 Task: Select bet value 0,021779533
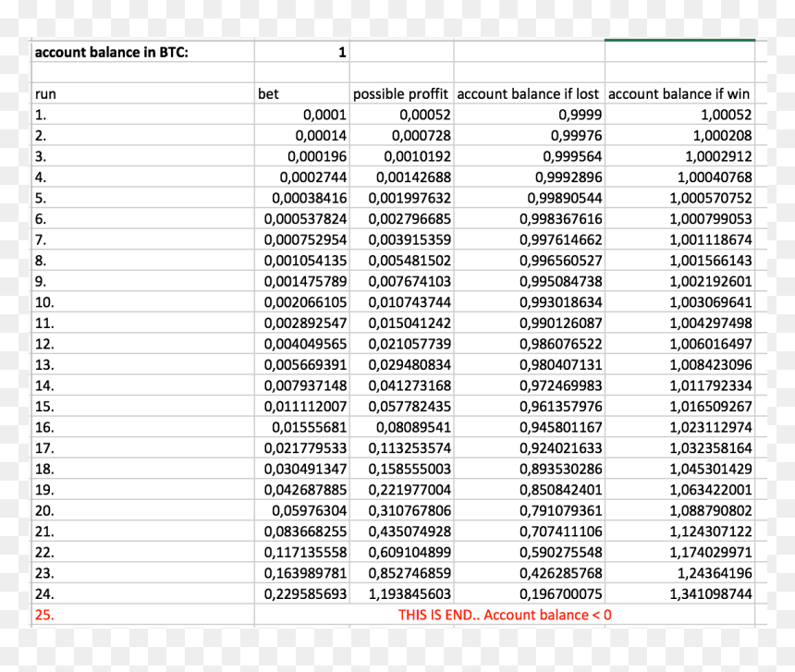pyautogui.click(x=302, y=447)
